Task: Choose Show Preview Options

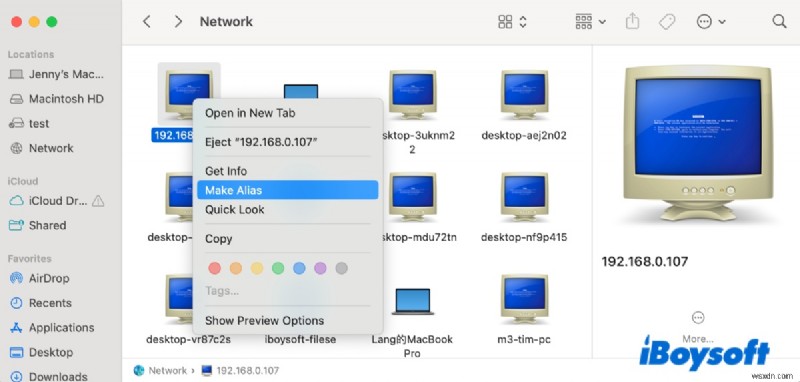Action: pyautogui.click(x=288, y=320)
